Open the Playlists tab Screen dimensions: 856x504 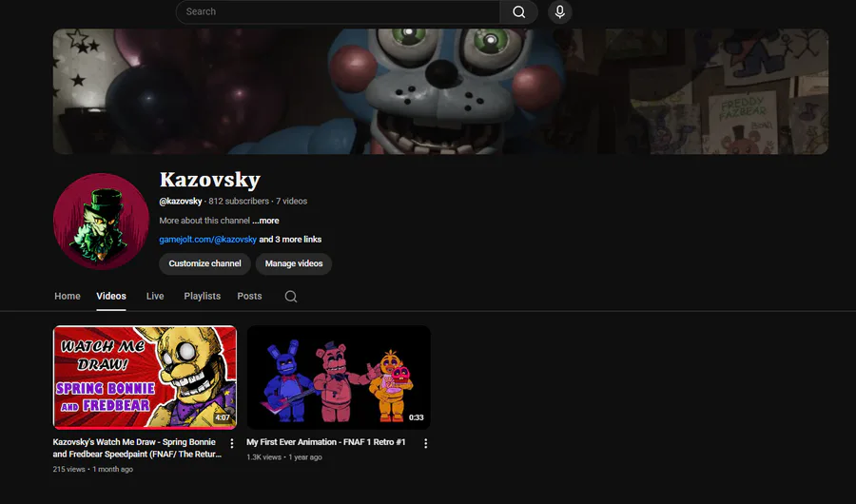[202, 296]
